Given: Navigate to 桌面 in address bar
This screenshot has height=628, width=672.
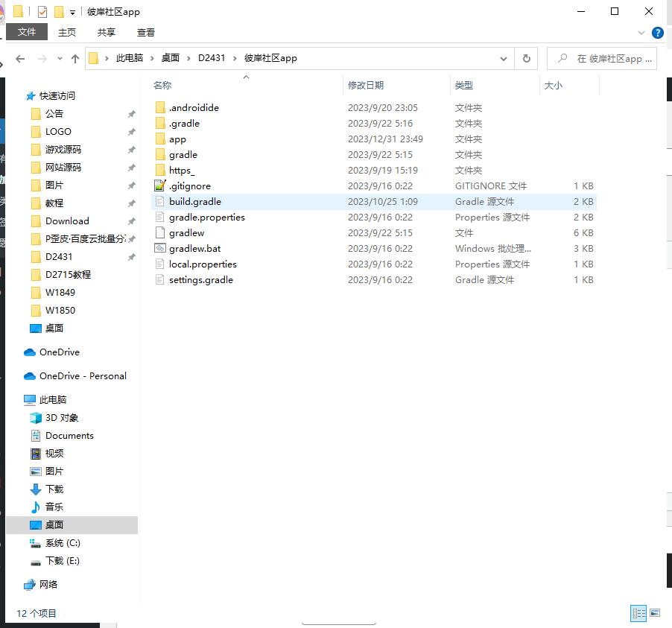Looking at the screenshot, I should pos(170,58).
